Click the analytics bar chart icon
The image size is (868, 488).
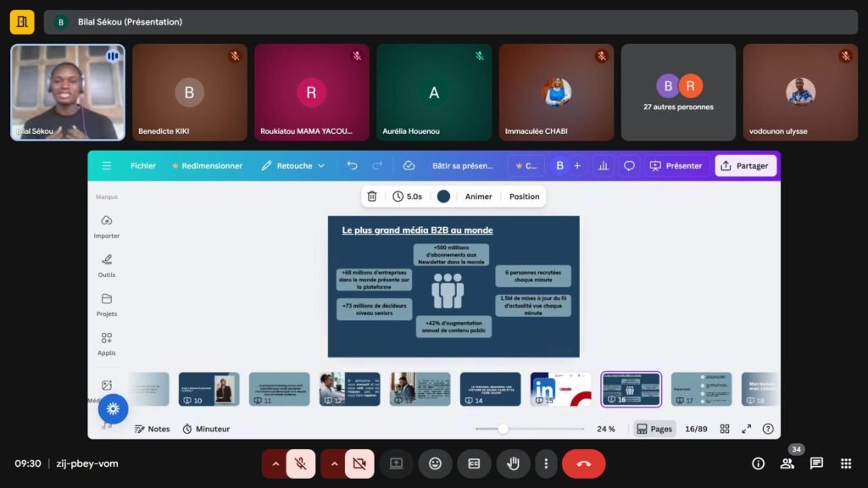[x=603, y=166]
